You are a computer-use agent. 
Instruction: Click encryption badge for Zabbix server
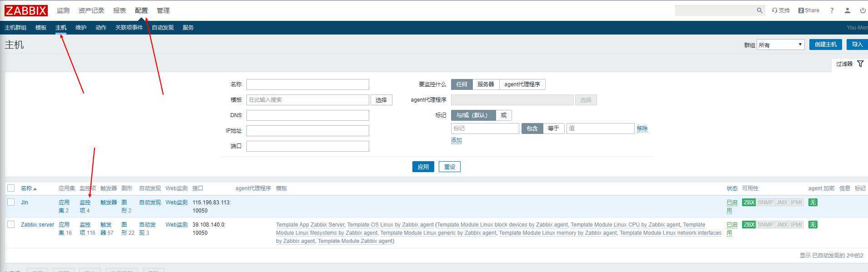point(813,225)
